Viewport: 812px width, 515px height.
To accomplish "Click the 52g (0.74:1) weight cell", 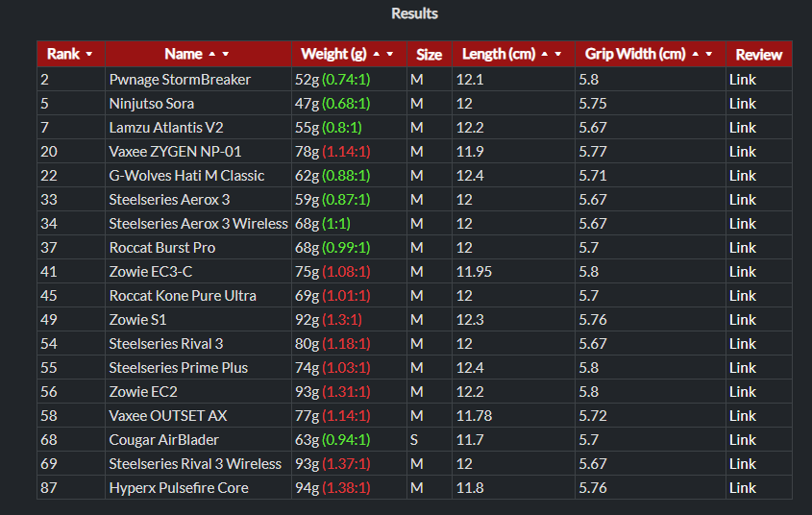I will (350, 80).
